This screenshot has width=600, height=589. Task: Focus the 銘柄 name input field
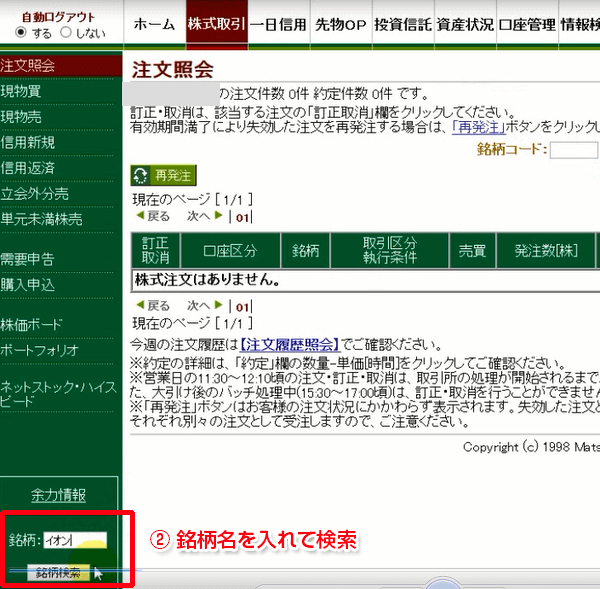tap(75, 540)
